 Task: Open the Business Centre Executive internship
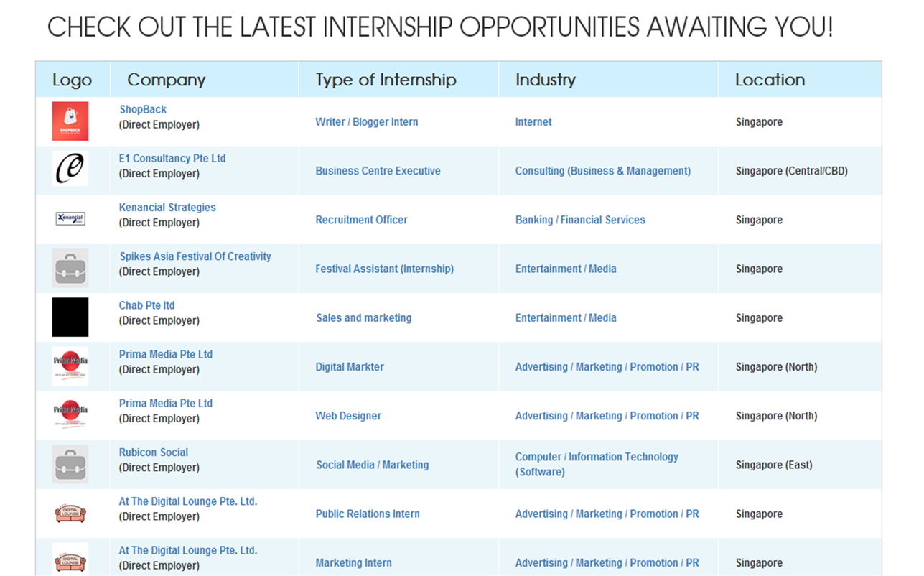tap(378, 171)
